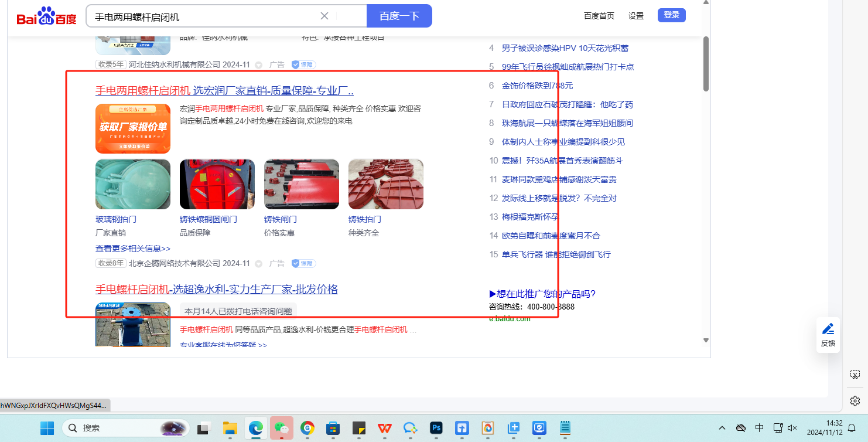Screen dimensions: 868x442
Task: Open hot topic 男子被误诊感染HPV 10天花光积蓄
Action: click(x=565, y=48)
